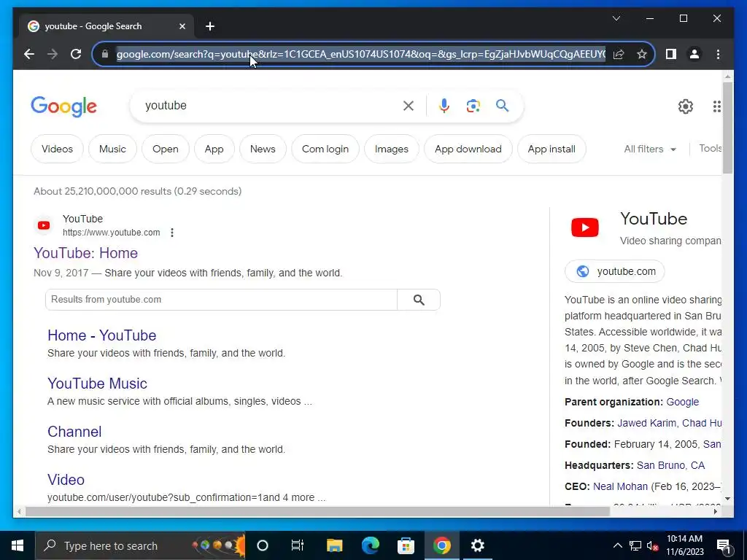The width and height of the screenshot is (747, 560).
Task: Click the horizontal page scrollbar
Action: click(317, 512)
